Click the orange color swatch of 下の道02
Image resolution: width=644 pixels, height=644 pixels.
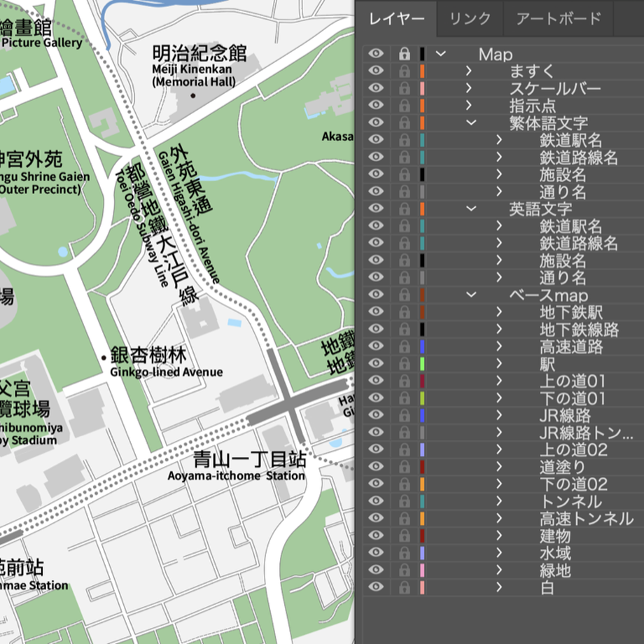422,484
